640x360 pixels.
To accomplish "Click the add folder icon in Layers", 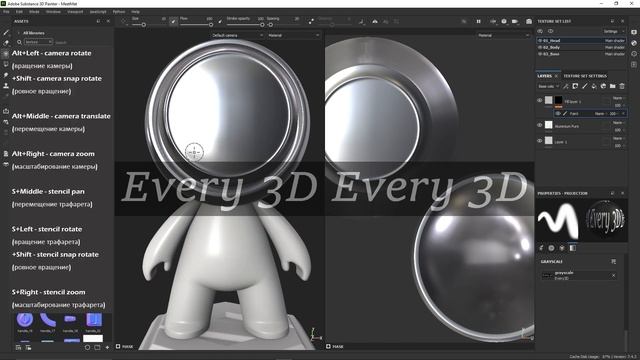I will [613, 86].
